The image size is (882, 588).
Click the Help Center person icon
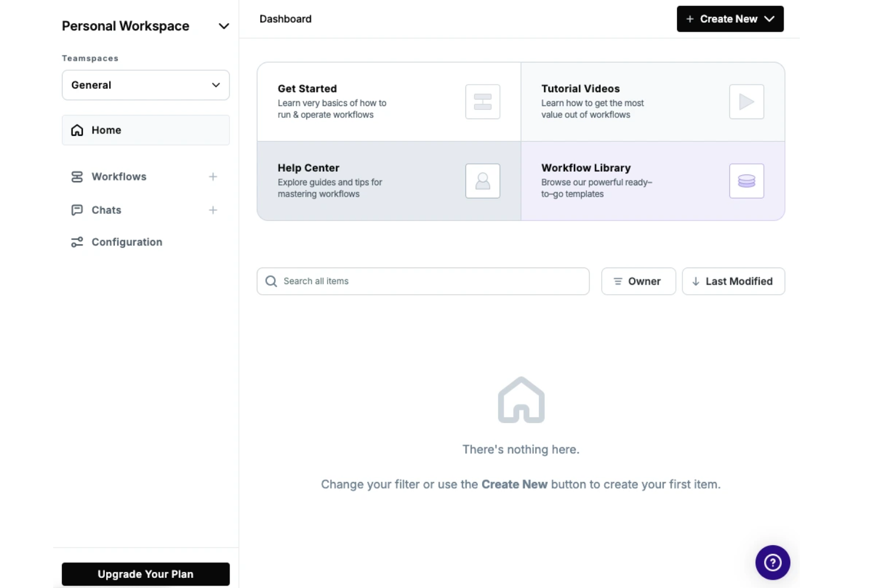click(482, 181)
